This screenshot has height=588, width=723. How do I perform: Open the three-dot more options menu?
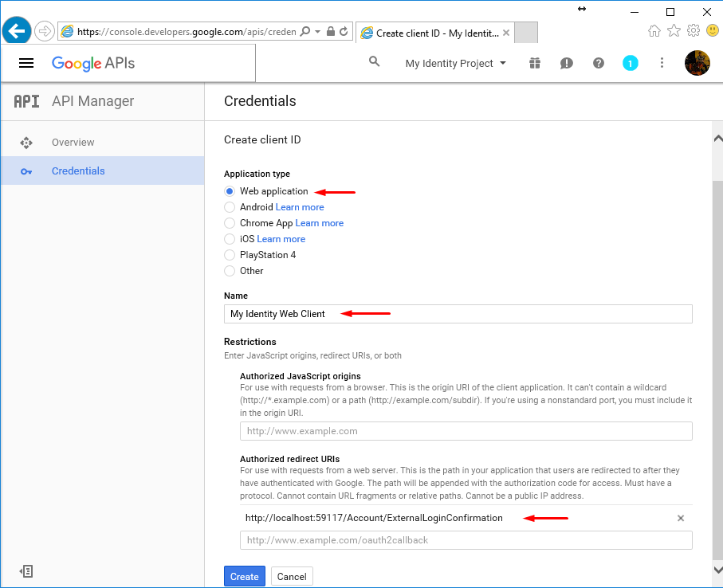click(x=662, y=63)
